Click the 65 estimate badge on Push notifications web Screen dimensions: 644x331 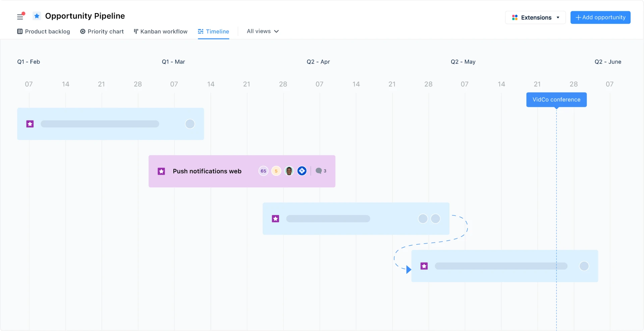tap(263, 171)
